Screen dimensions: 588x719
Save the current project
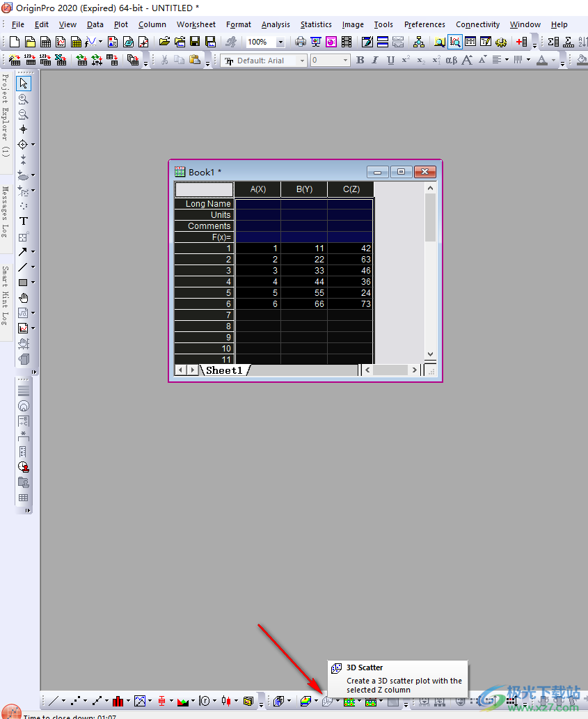coord(196,42)
